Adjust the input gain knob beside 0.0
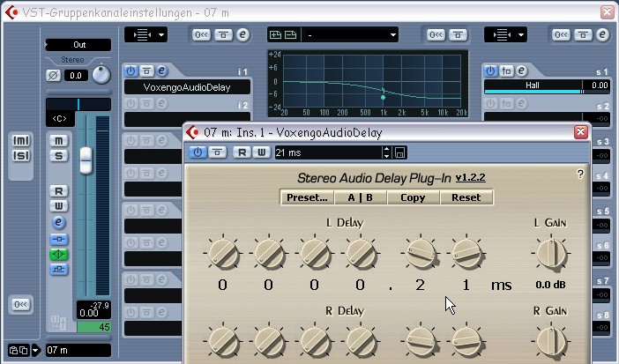This screenshot has width=619, height=364. point(101,75)
